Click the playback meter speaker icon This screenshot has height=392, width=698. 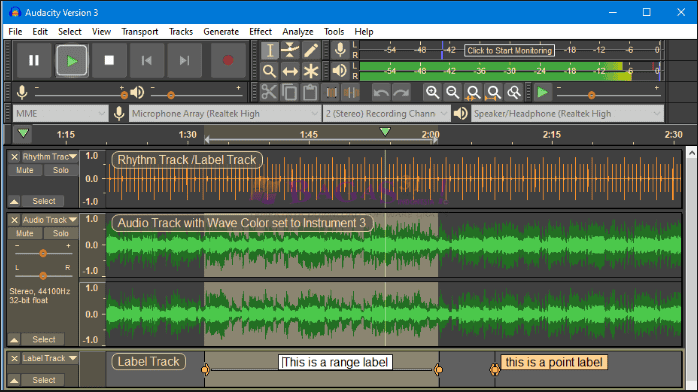(340, 71)
